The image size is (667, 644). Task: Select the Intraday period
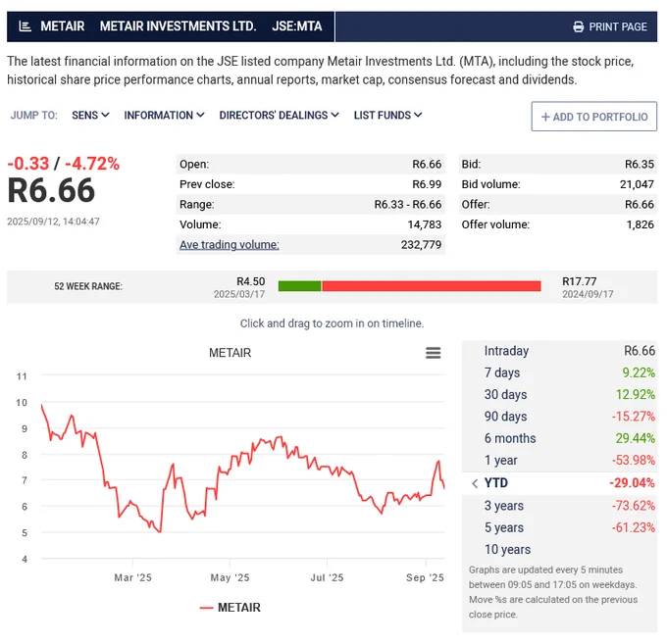tap(559, 351)
